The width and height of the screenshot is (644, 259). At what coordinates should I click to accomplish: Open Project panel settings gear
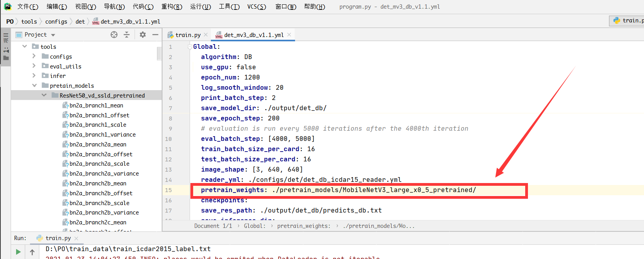click(x=143, y=35)
